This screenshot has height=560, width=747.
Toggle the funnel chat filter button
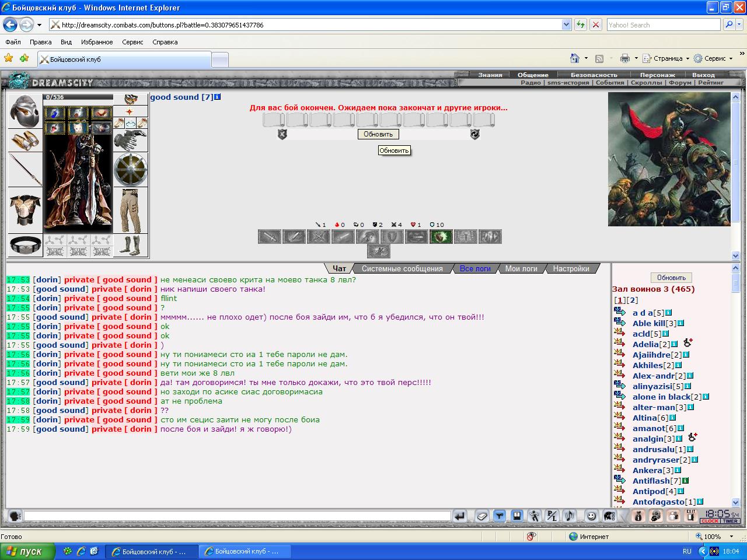click(499, 516)
